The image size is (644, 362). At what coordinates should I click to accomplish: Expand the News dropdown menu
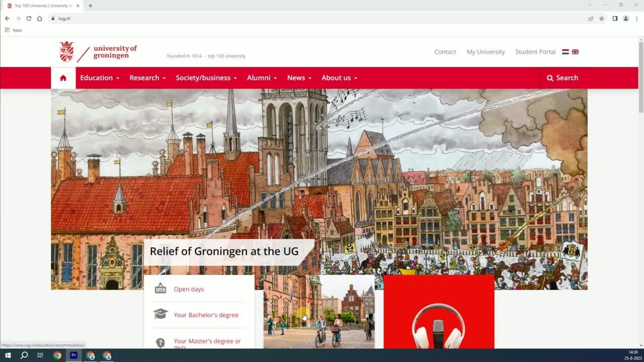tap(299, 78)
